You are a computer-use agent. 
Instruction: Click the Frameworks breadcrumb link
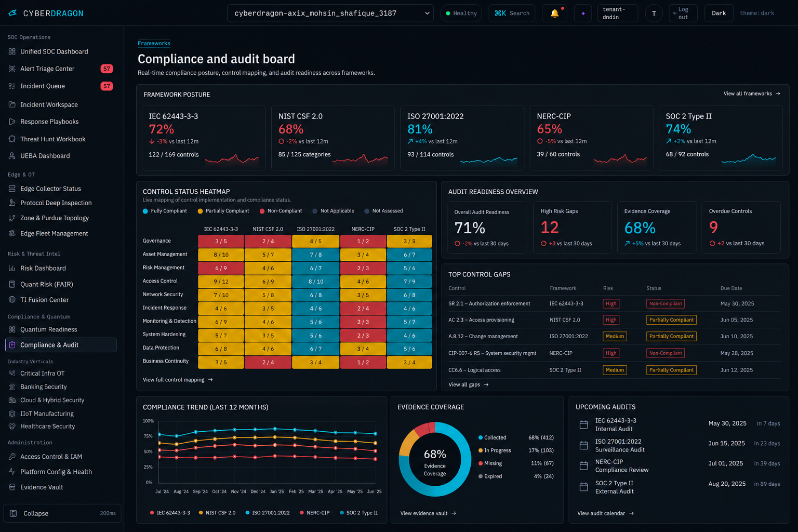pos(154,44)
